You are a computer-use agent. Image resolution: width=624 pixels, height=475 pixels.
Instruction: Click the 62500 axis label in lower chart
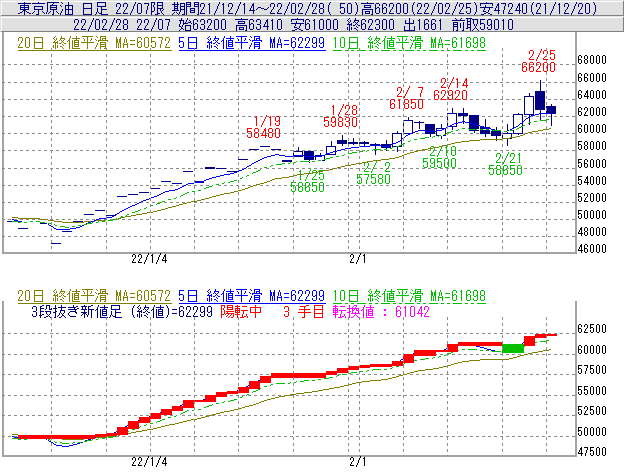coord(592,329)
